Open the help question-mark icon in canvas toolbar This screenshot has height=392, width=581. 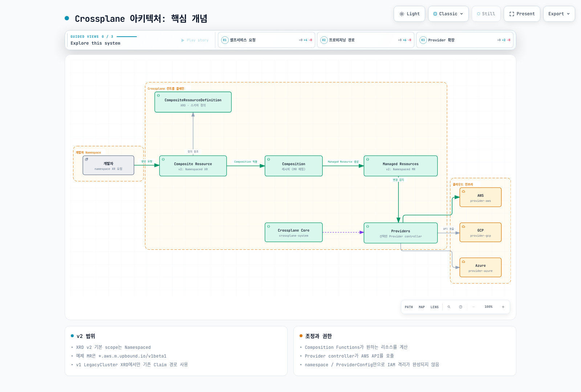click(460, 307)
